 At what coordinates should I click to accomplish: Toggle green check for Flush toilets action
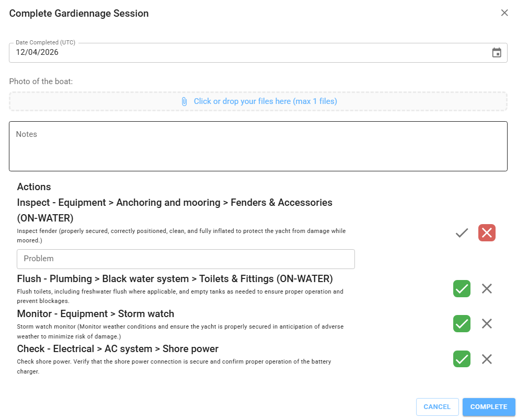(x=462, y=288)
